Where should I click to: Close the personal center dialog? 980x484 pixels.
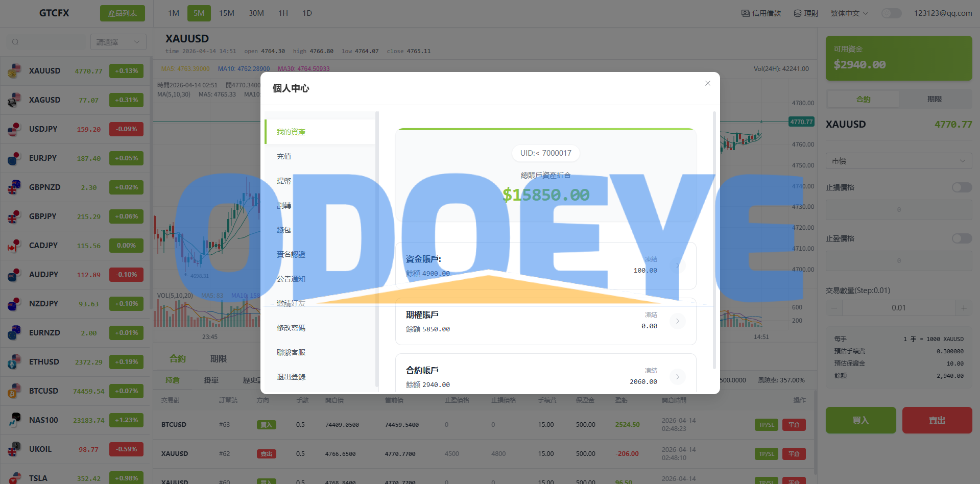(x=707, y=83)
